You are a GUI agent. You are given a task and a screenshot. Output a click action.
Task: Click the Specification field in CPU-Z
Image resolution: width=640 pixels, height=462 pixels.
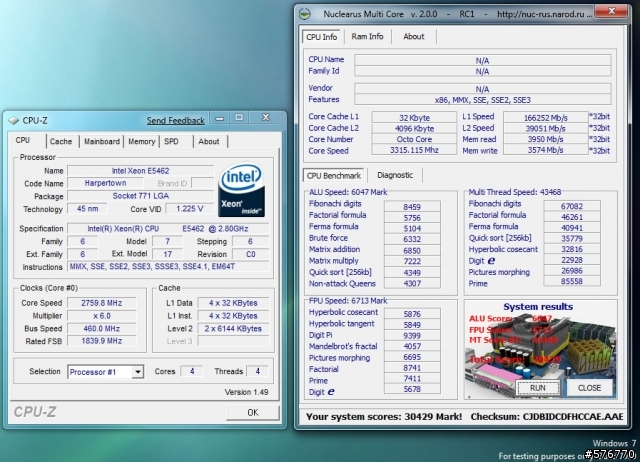[168, 229]
